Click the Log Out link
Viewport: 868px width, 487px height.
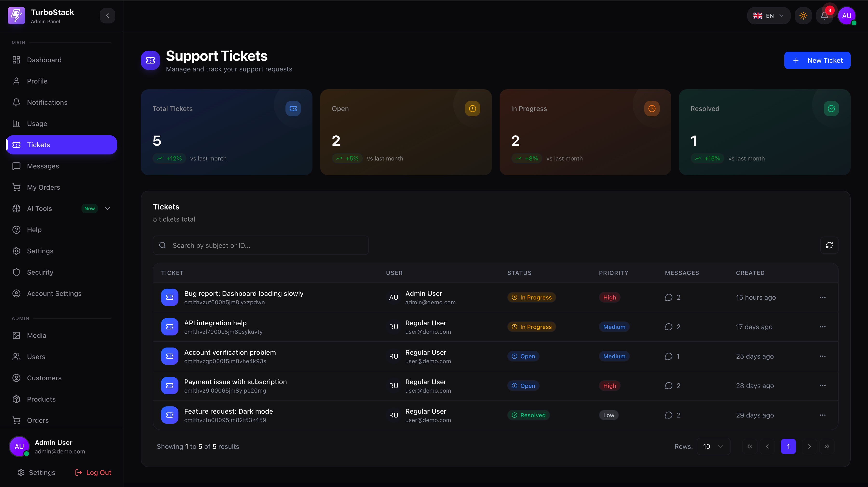tap(93, 473)
